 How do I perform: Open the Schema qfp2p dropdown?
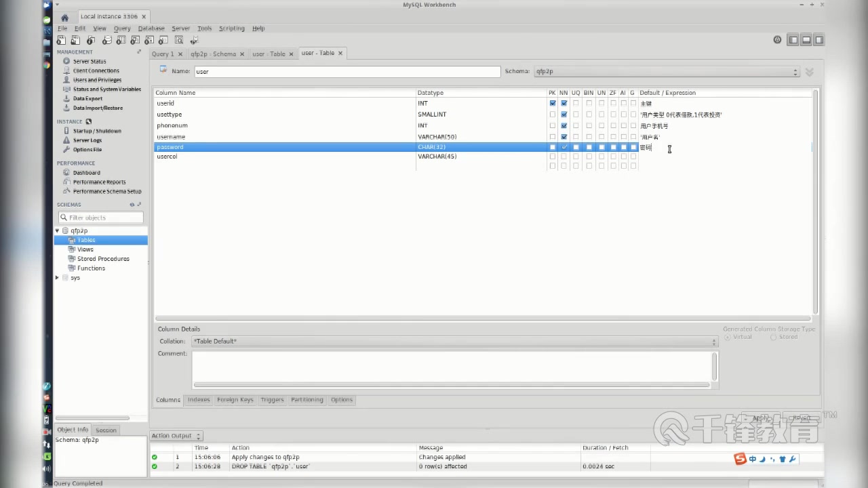pos(667,71)
